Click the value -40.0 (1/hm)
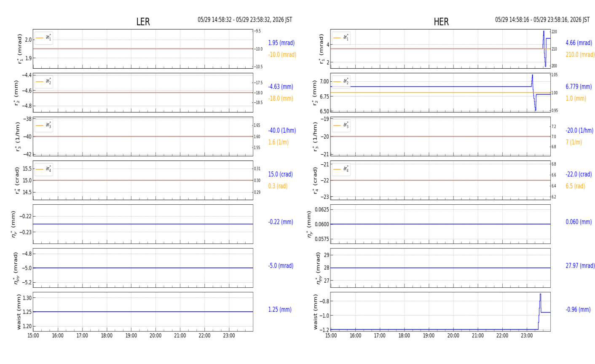Viewport: 595px width, 364px height. 282,131
